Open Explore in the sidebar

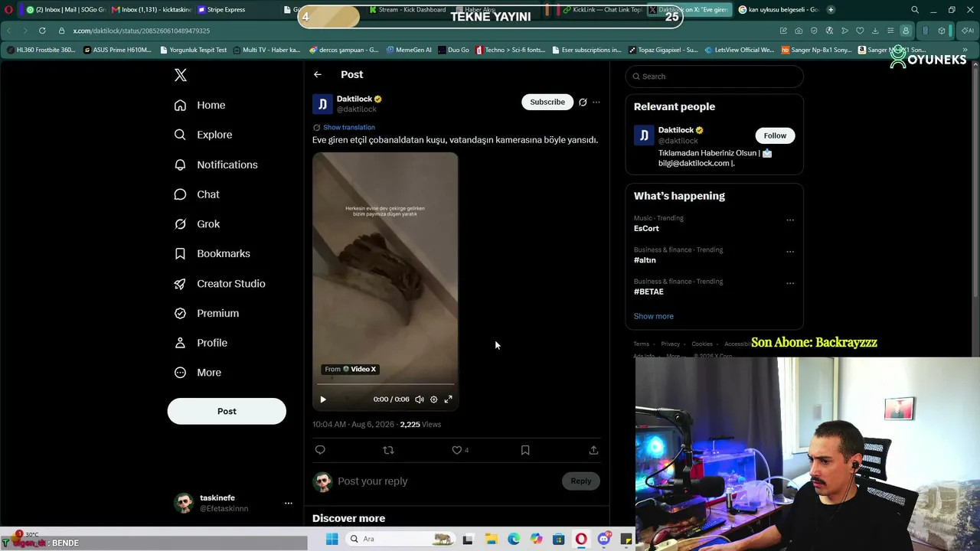click(203, 135)
